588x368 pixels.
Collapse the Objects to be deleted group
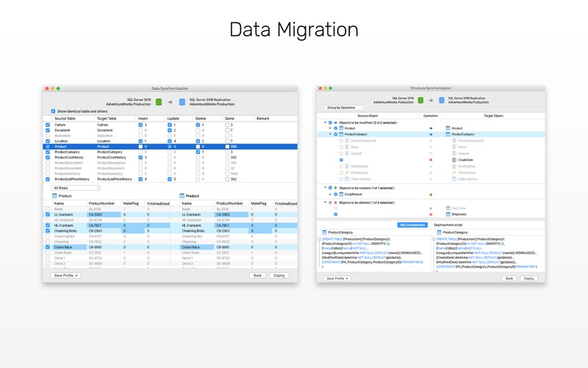pyautogui.click(x=325, y=203)
